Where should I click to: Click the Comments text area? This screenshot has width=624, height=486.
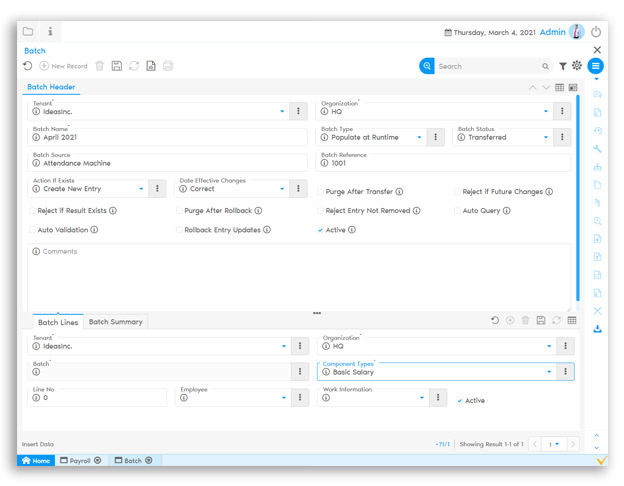[298, 275]
